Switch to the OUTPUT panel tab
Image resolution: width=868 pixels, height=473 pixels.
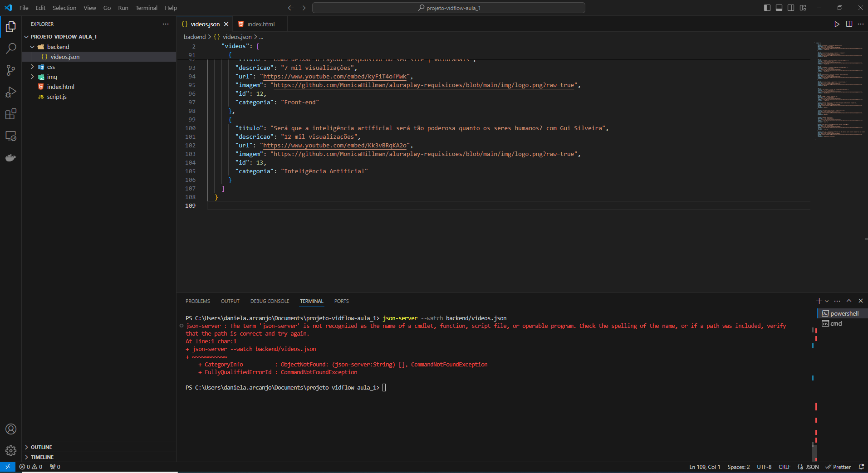click(230, 301)
